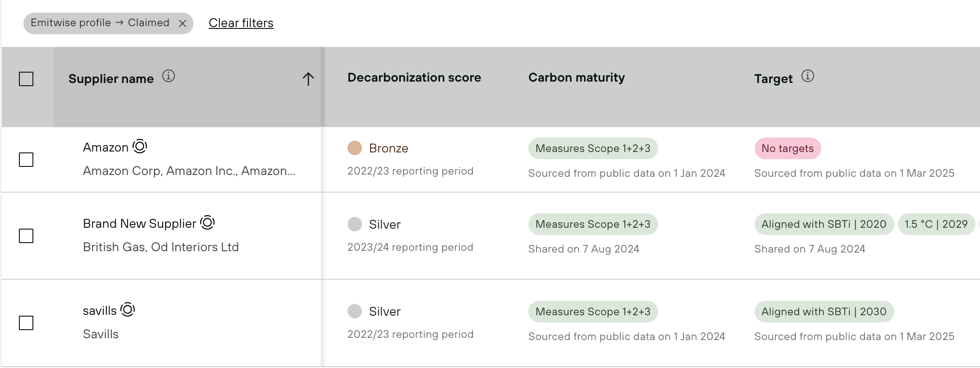Click the Aligned with SBTi 2020 tag
The width and height of the screenshot is (980, 368).
(x=824, y=224)
